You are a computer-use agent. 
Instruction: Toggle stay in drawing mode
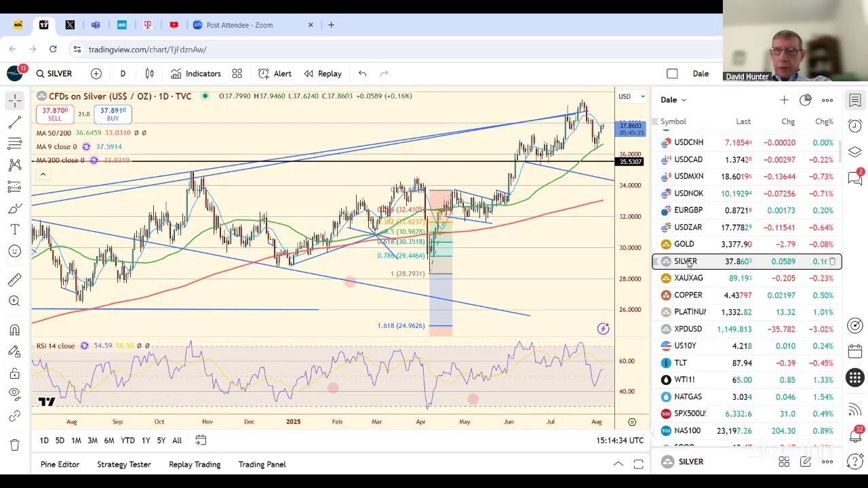[15, 352]
